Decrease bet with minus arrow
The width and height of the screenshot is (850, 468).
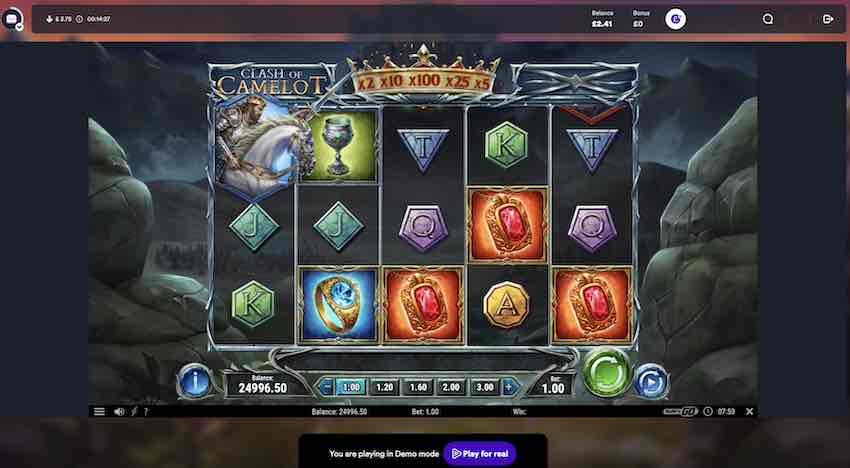326,387
